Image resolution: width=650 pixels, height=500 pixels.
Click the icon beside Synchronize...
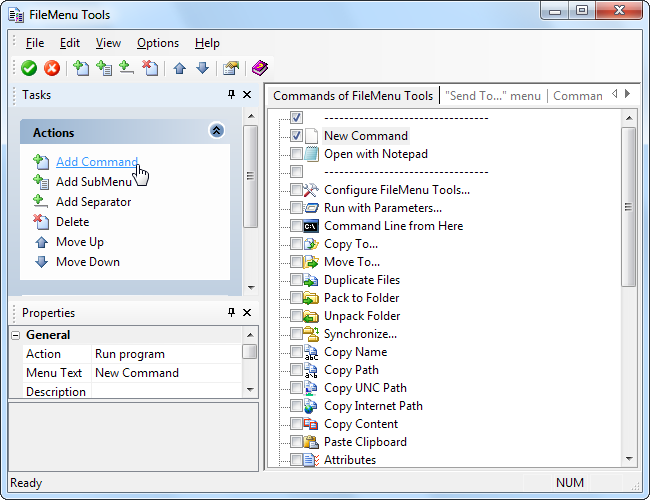click(311, 334)
